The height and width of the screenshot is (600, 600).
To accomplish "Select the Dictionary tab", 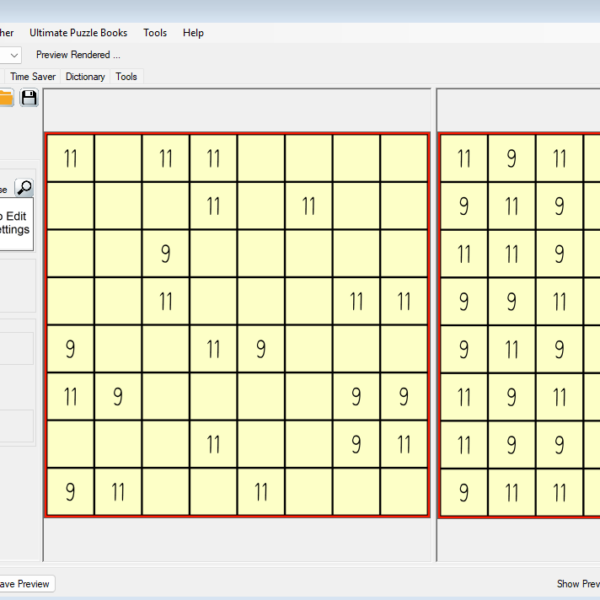I will pos(85,76).
